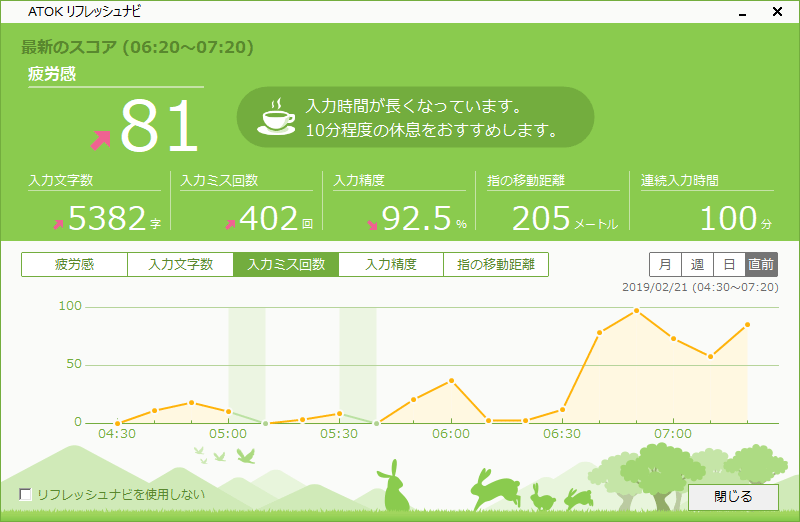Viewport: 800px width, 522px height.
Task: Click the pink arrow beside 5382
Action: [59, 224]
